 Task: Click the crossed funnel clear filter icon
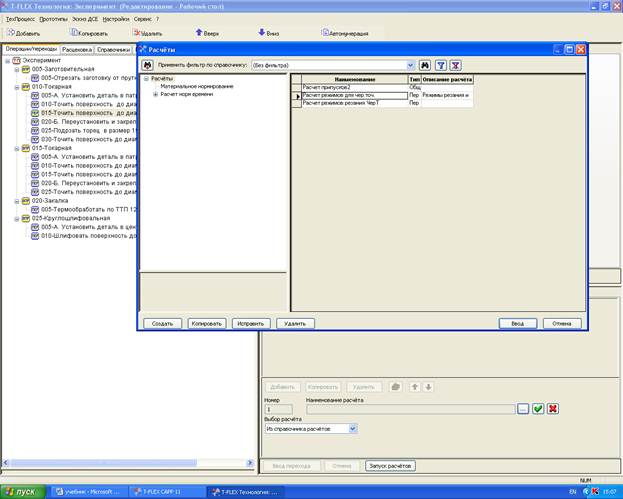click(455, 65)
